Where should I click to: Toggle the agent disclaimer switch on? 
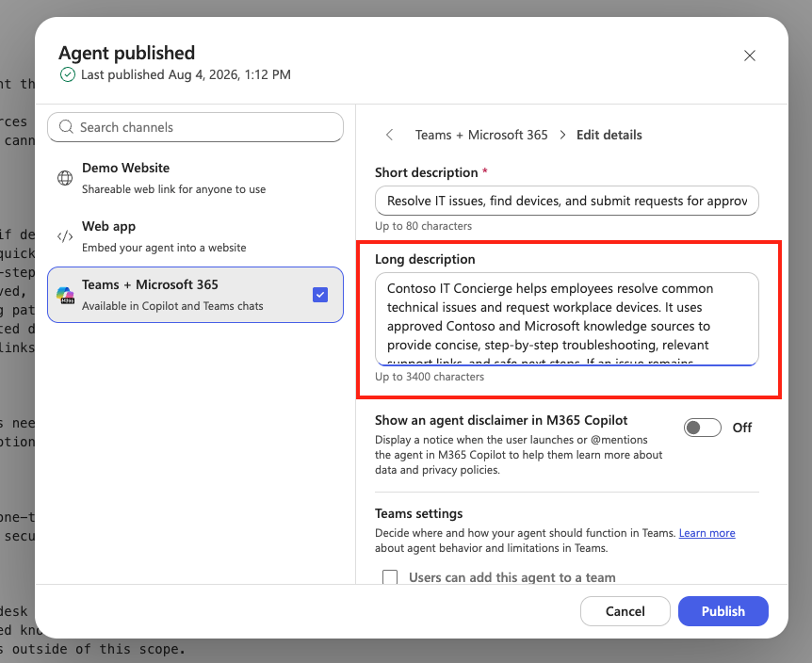click(702, 428)
